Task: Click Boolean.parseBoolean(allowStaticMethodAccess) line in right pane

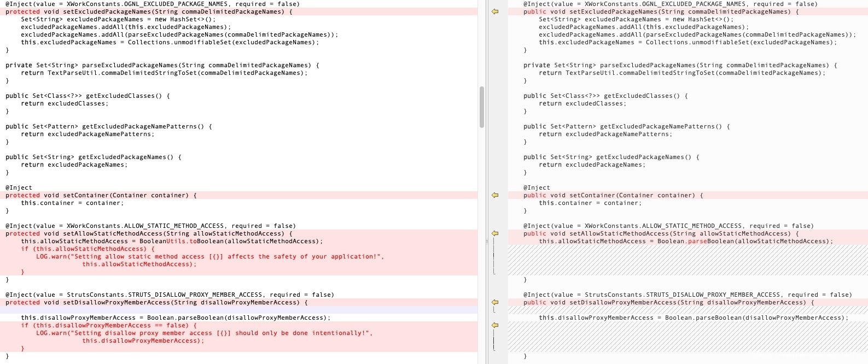Action: pos(685,241)
